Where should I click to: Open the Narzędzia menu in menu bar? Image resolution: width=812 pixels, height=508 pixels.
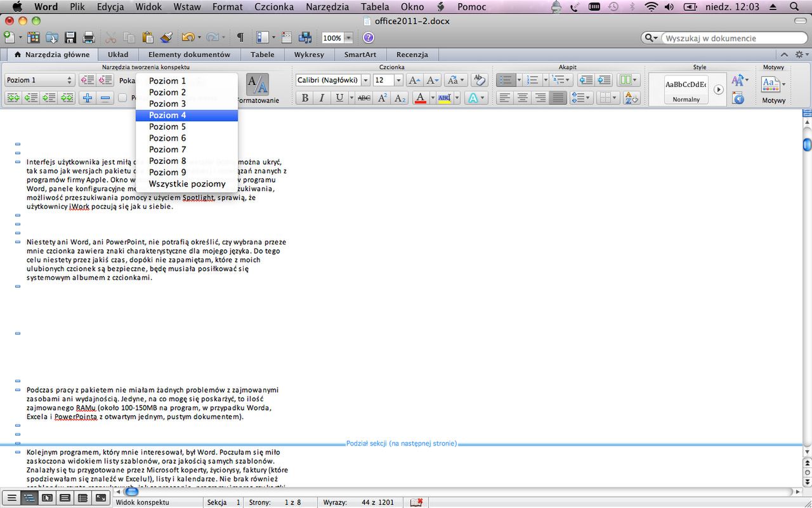point(327,7)
